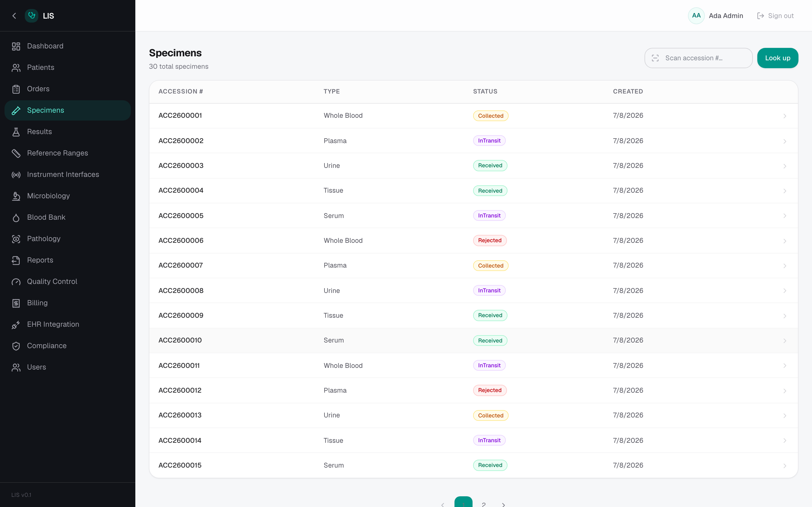Select the Results flask icon
812x507 pixels.
[16, 132]
